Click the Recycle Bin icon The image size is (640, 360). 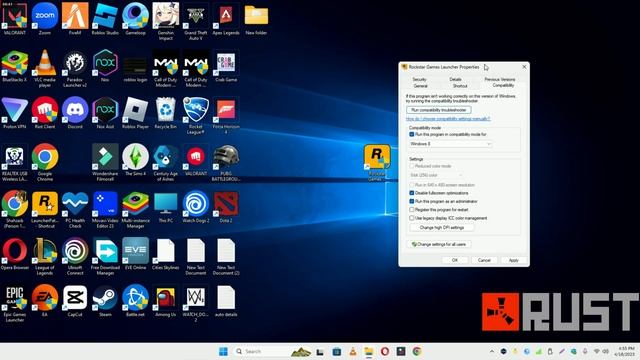tap(166, 113)
